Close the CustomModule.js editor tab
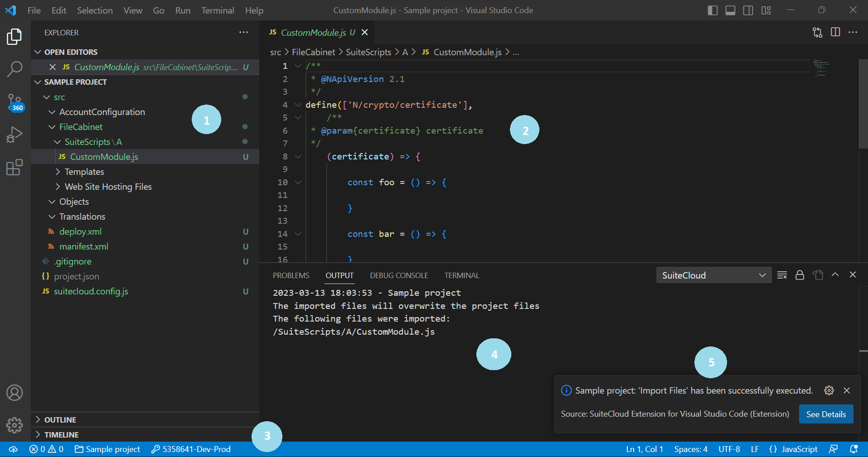 365,33
